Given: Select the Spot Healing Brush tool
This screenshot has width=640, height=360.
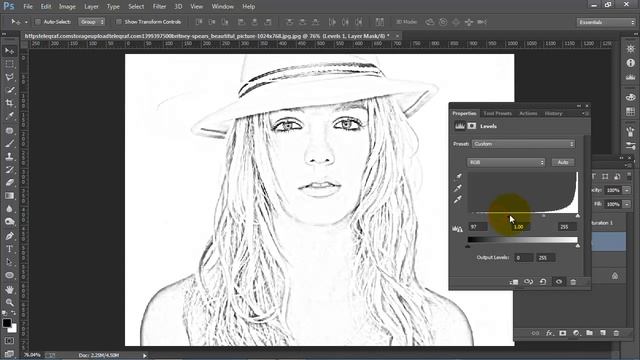Looking at the screenshot, I should click(9, 131).
